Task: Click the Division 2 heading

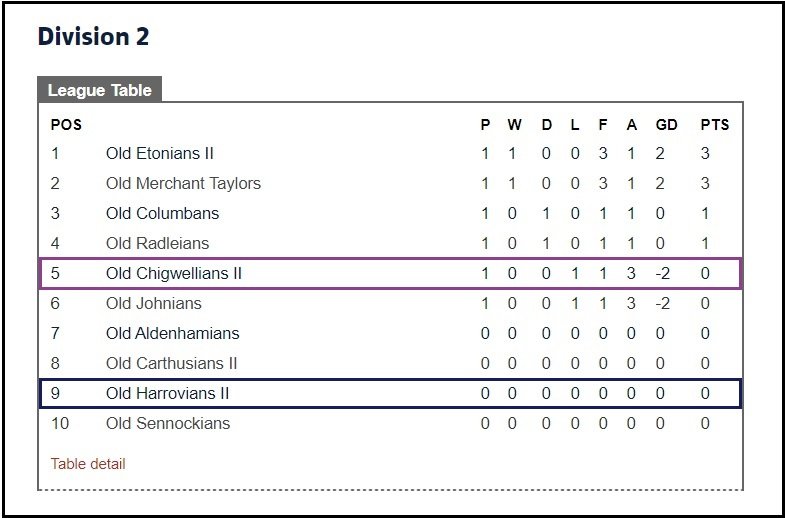Action: pos(93,37)
